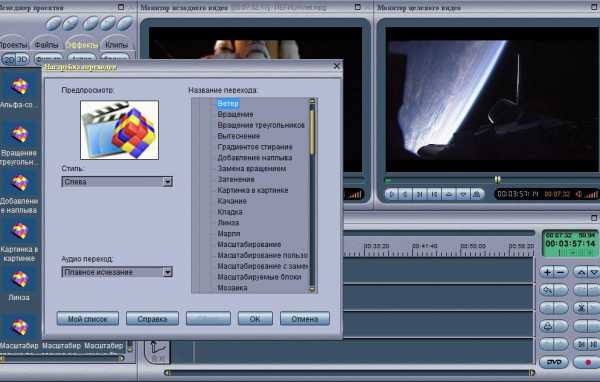This screenshot has height=382, width=600.
Task: Select Градиентое стирание in the list
Action: [254, 147]
